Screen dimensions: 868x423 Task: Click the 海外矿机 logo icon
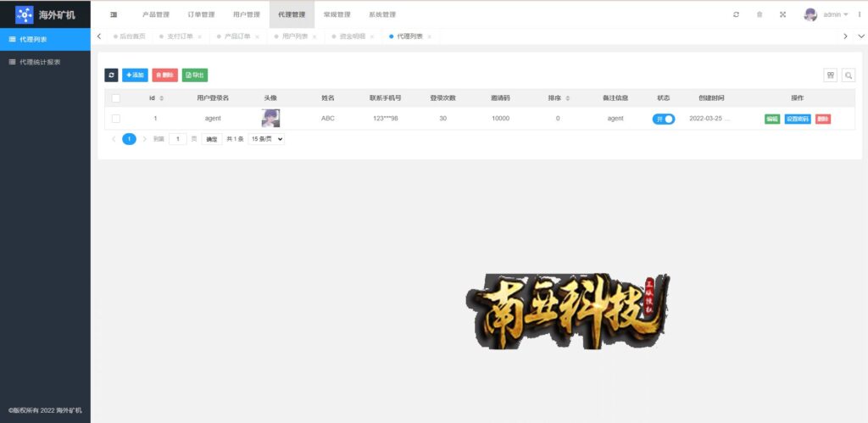click(25, 14)
